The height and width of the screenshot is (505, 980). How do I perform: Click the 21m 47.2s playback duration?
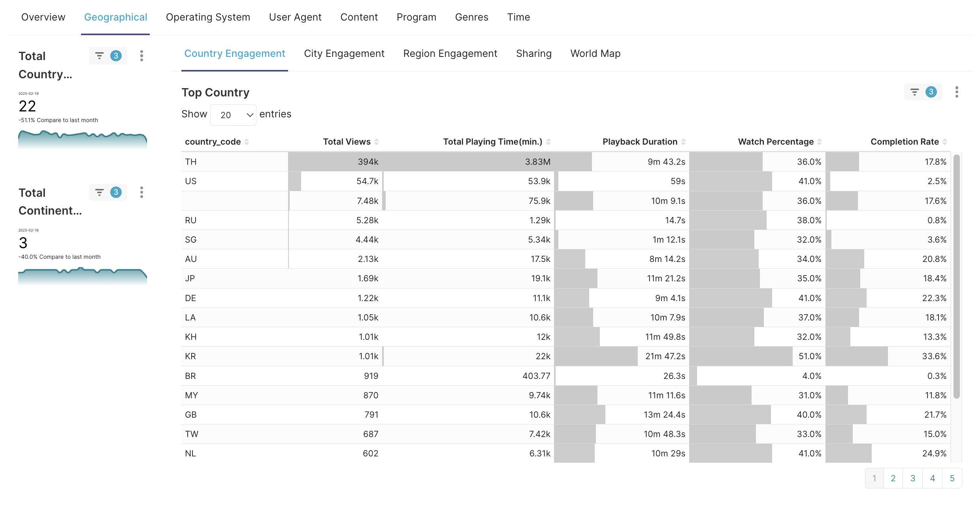click(665, 356)
